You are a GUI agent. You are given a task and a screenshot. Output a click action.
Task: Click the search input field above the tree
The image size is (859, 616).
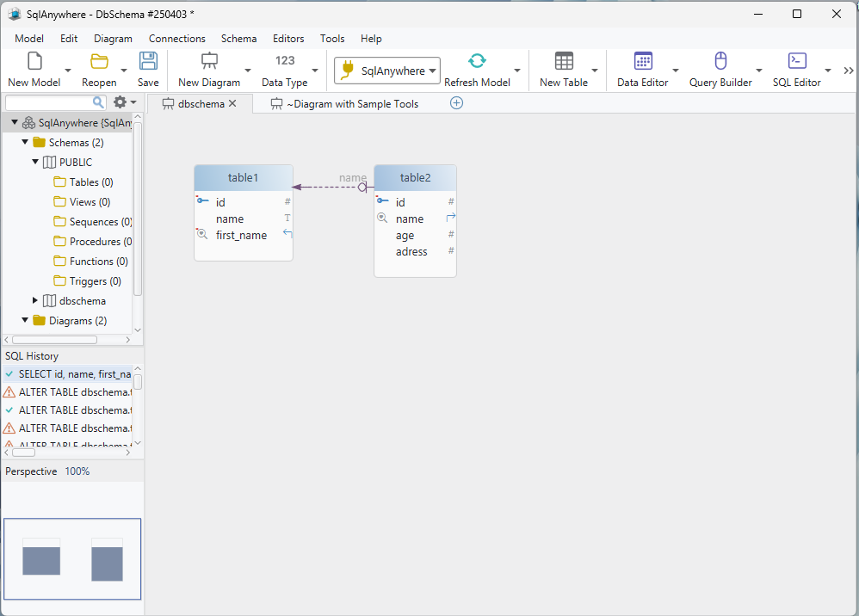(x=52, y=102)
